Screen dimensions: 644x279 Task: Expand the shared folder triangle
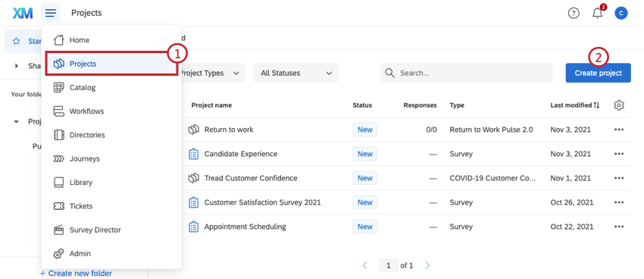coord(17,66)
